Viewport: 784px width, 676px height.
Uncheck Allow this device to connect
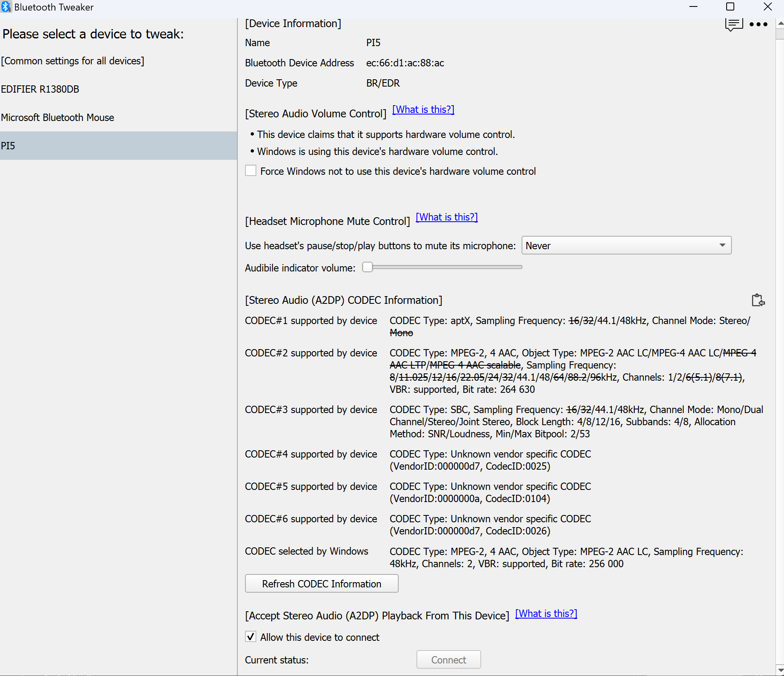pos(251,637)
